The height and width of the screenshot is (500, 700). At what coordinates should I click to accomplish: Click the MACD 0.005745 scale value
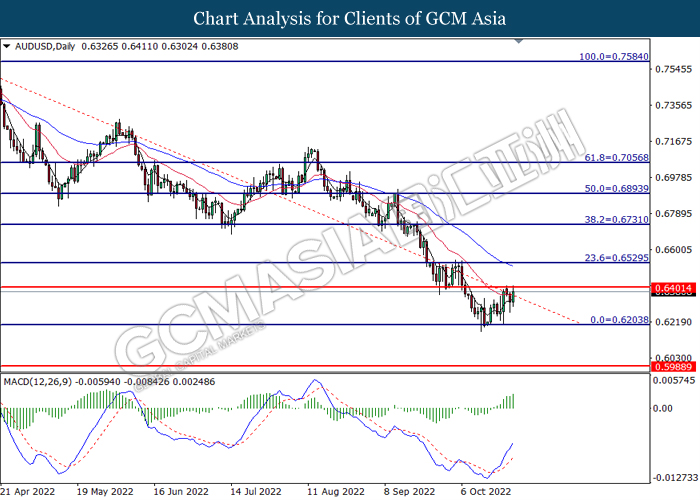[674, 380]
